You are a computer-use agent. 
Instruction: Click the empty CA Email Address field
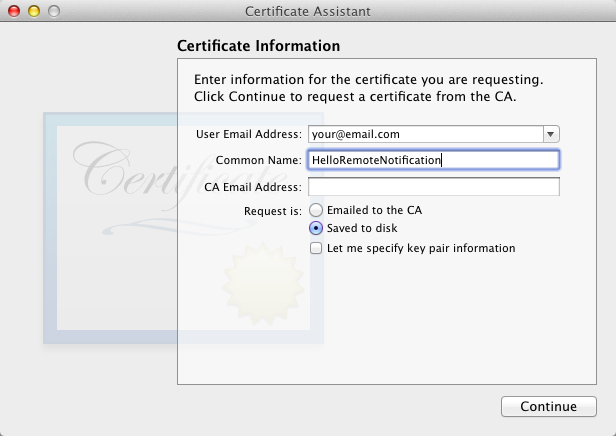click(433, 187)
